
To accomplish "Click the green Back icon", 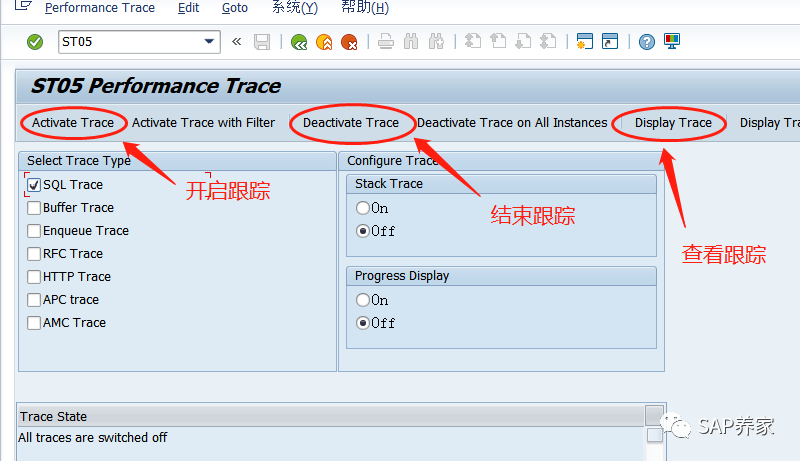I will 299,42.
